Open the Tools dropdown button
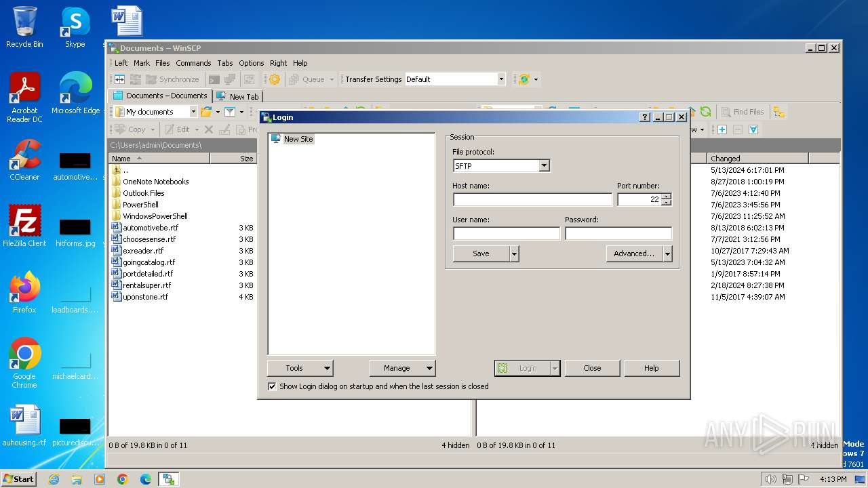 [x=300, y=368]
